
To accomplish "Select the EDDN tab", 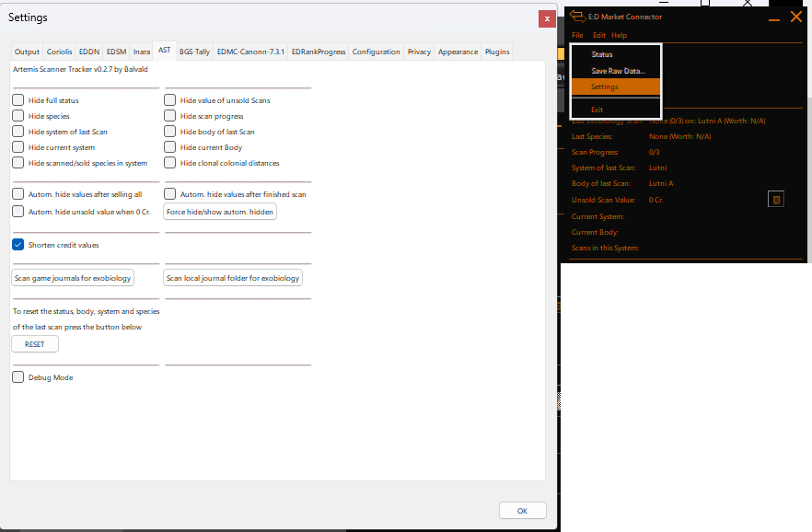I will 89,52.
